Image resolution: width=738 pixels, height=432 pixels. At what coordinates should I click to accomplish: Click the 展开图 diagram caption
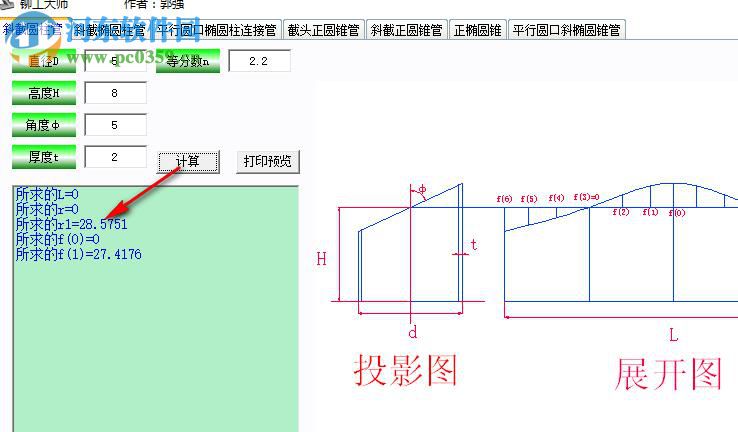(x=669, y=374)
